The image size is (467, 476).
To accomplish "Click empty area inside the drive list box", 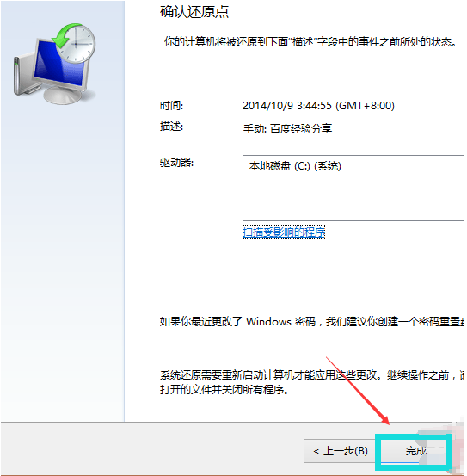I will click(353, 197).
